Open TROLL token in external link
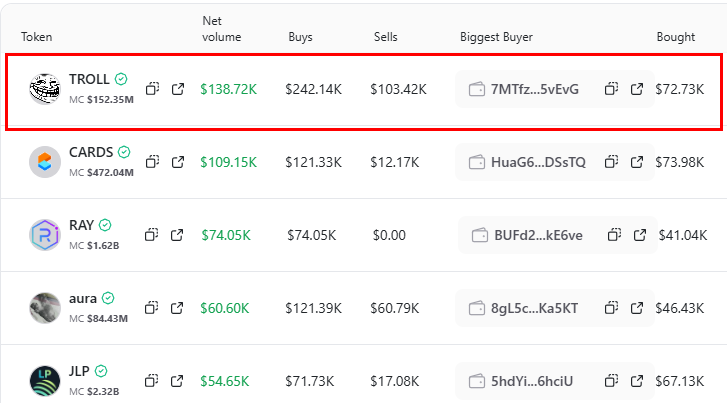Screen dimensions: 727x403 click(x=178, y=89)
